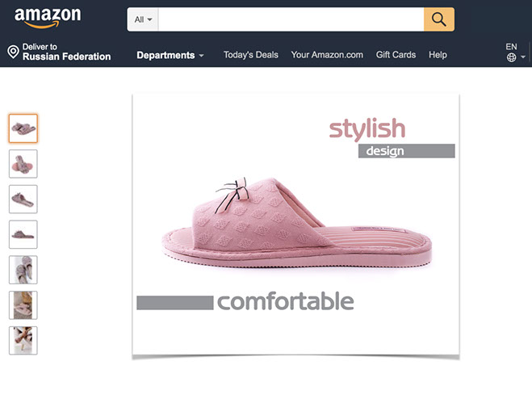Image resolution: width=532 pixels, height=399 pixels.
Task: Select the third angled slipper thumbnail
Action: 23,199
